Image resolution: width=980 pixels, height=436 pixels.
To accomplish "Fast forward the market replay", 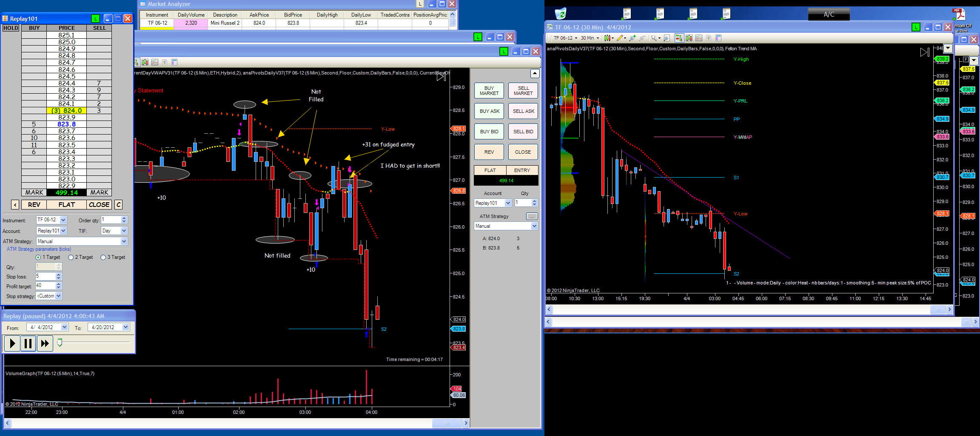I will (44, 343).
